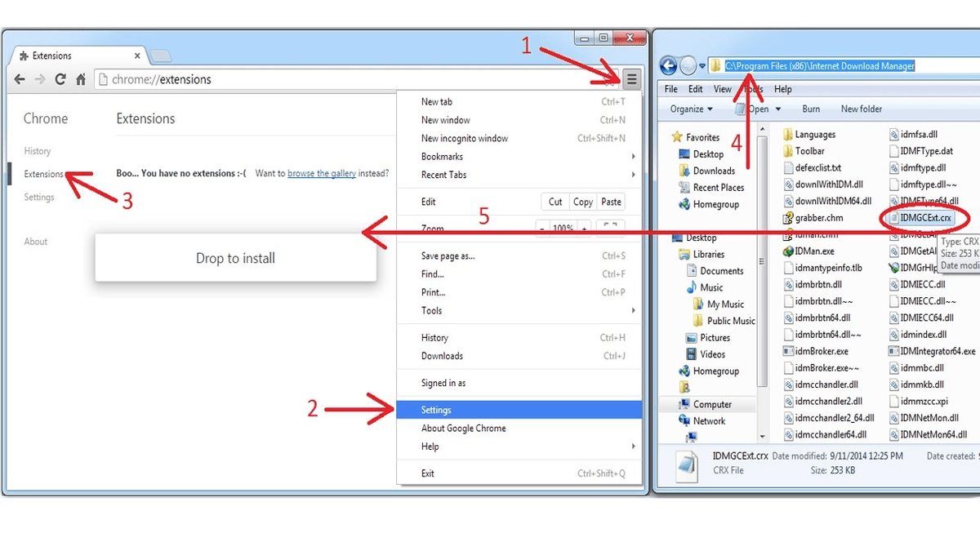Click the Chrome back arrow
The image size is (980, 551).
20,79
